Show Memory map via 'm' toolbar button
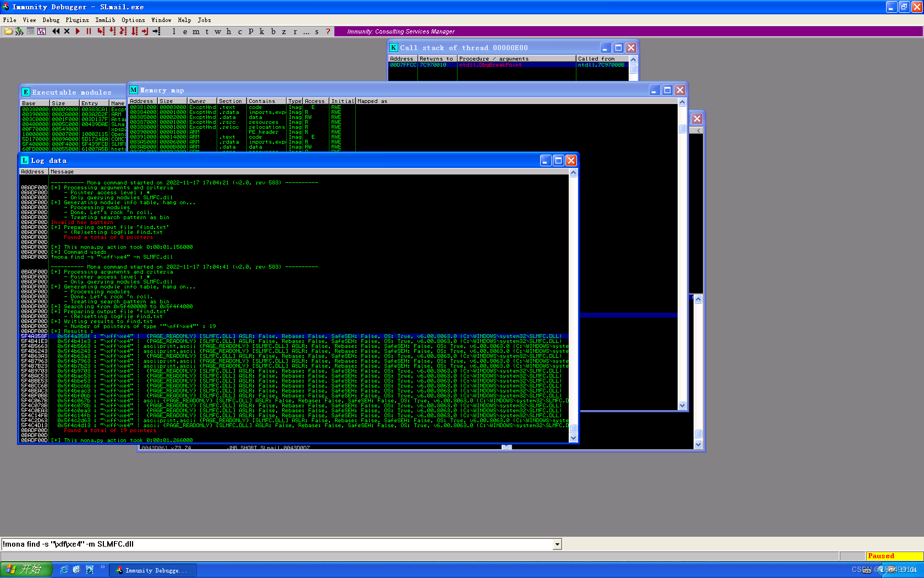924x578 pixels. click(196, 31)
